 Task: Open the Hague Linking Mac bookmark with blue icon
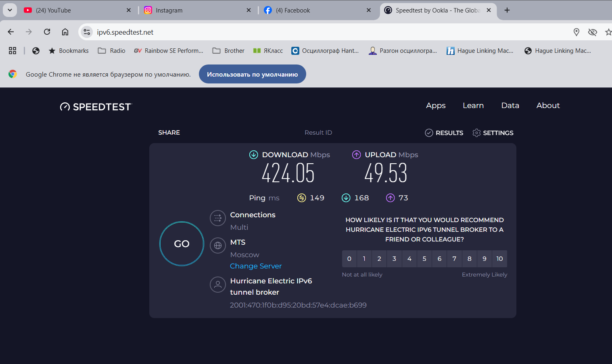pos(480,51)
